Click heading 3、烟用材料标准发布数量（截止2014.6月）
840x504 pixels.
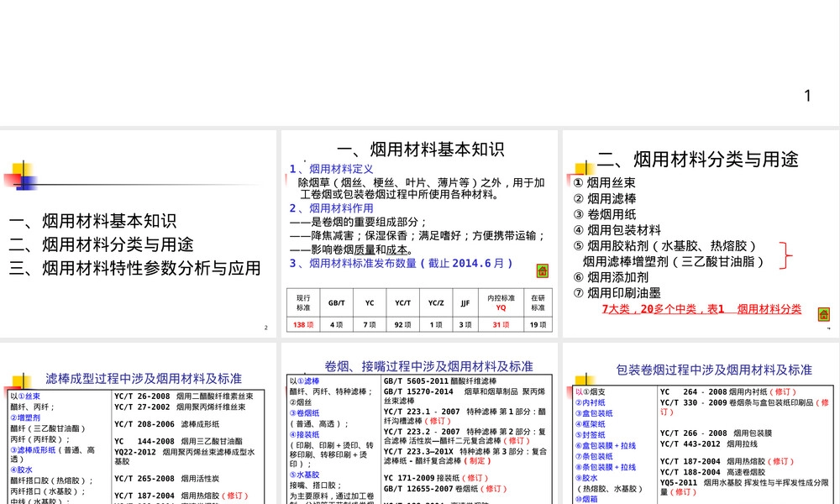click(402, 263)
